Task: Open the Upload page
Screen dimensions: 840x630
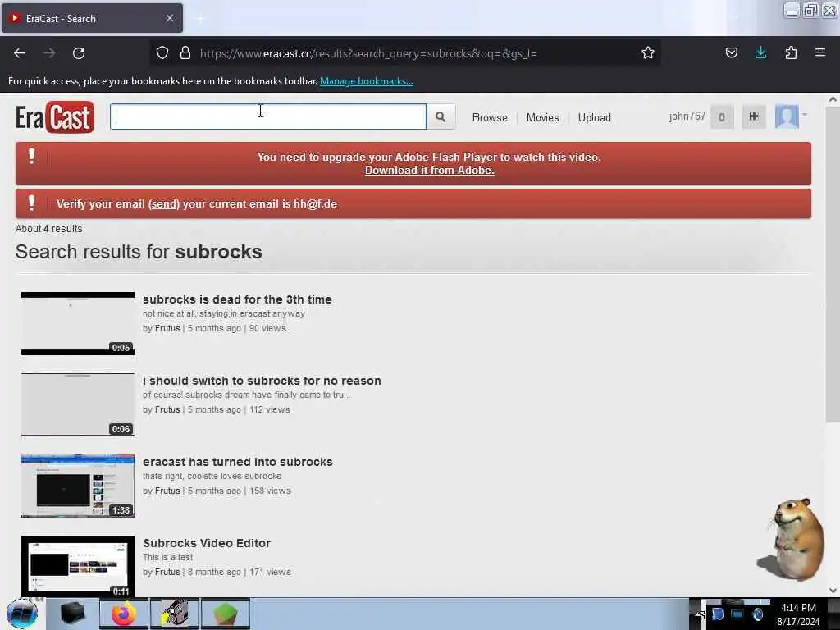Action: [594, 117]
